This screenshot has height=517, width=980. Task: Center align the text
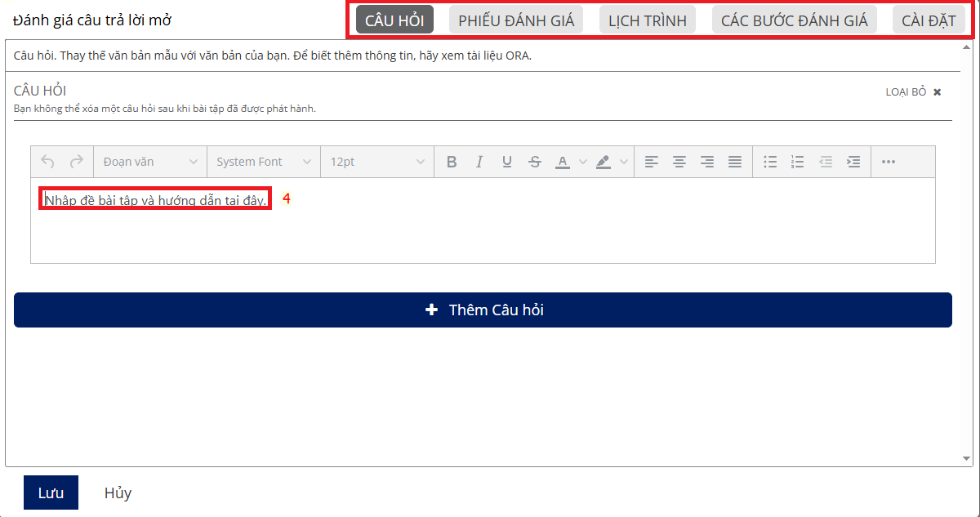679,162
